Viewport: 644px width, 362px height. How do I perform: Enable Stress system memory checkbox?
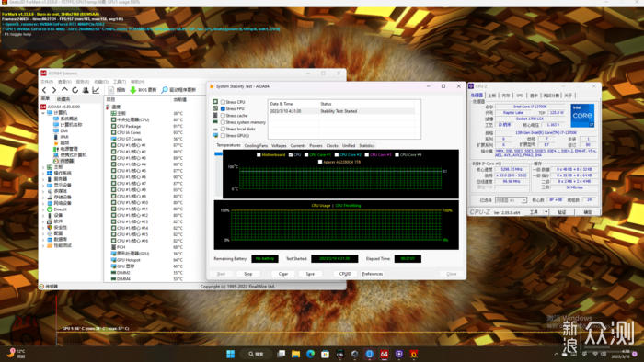pyautogui.click(x=223, y=122)
